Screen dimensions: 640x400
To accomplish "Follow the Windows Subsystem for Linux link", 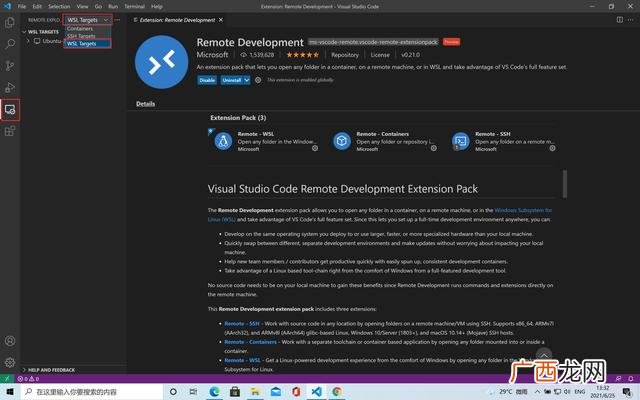I will click(x=523, y=210).
